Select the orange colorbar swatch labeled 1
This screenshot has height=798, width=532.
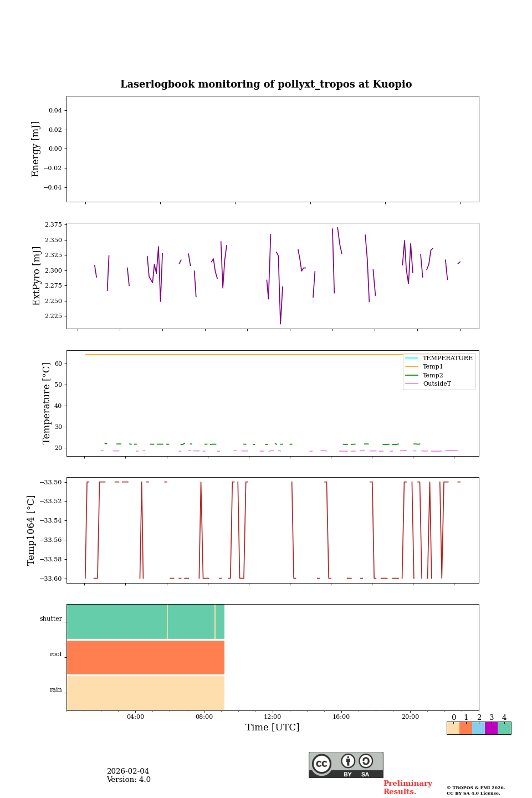click(x=465, y=728)
